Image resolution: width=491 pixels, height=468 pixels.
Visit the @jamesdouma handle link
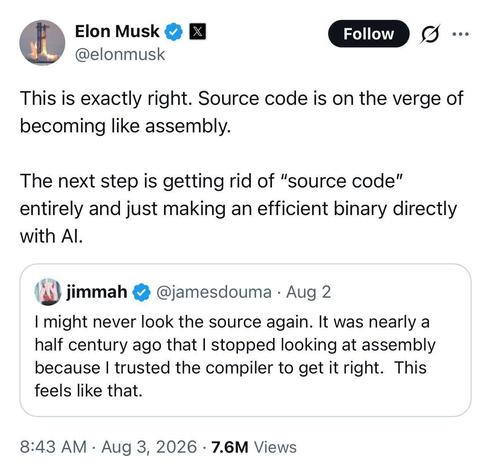pos(214,292)
